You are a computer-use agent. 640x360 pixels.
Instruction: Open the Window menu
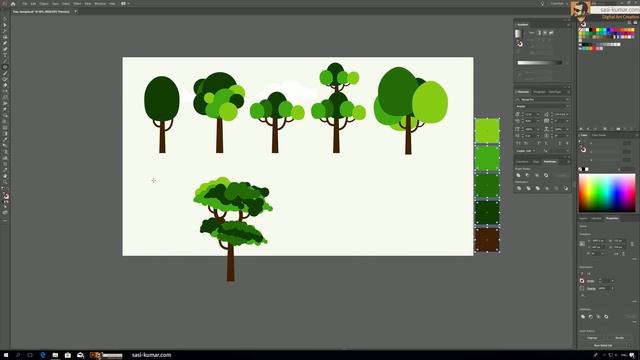click(100, 4)
